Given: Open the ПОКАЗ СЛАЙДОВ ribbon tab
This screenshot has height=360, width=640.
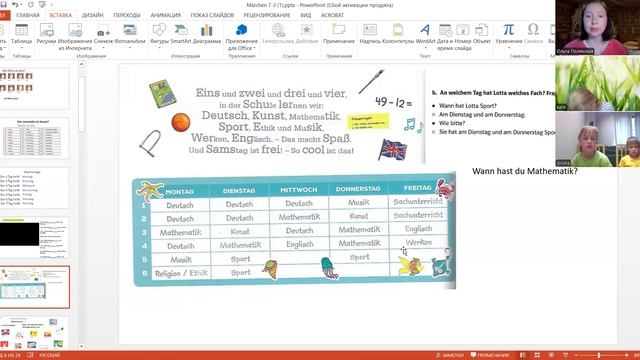Looking at the screenshot, I should click(x=212, y=15).
